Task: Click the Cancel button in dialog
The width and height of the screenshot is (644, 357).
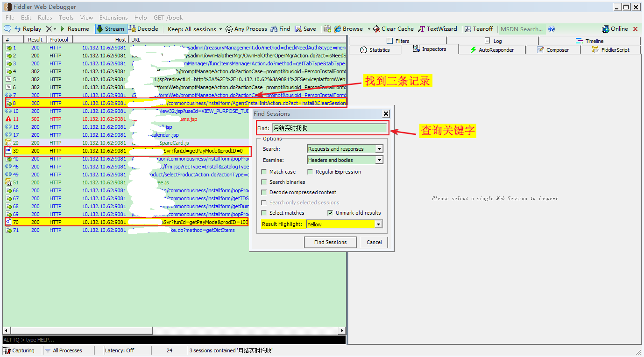Action: [374, 242]
